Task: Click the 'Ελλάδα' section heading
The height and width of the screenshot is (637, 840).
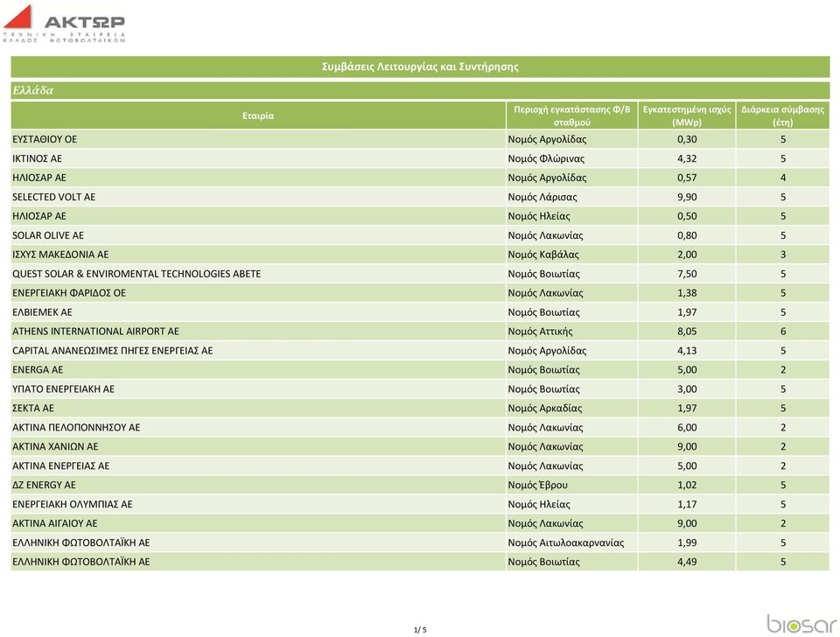Action: pos(32,90)
